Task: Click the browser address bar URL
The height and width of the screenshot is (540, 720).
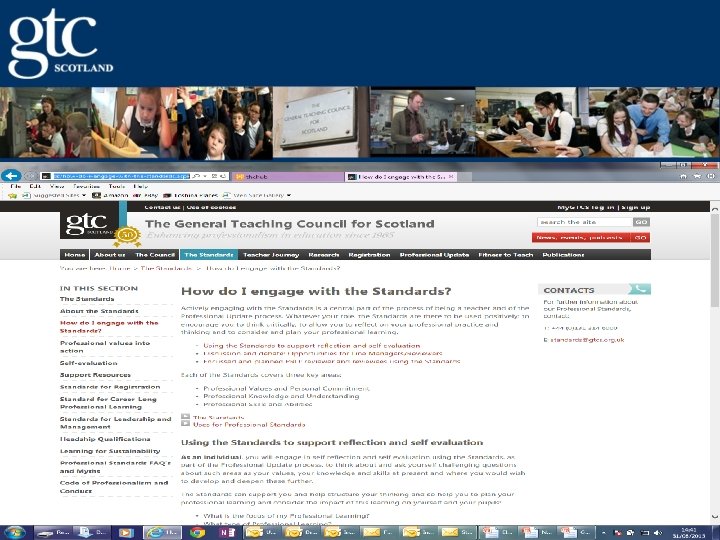Action: pyautogui.click(x=121, y=176)
